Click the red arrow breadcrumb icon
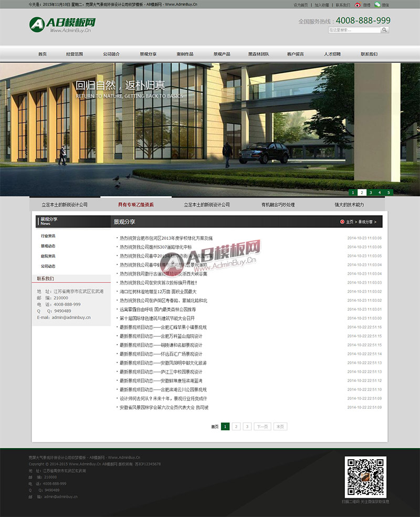 tap(342, 221)
